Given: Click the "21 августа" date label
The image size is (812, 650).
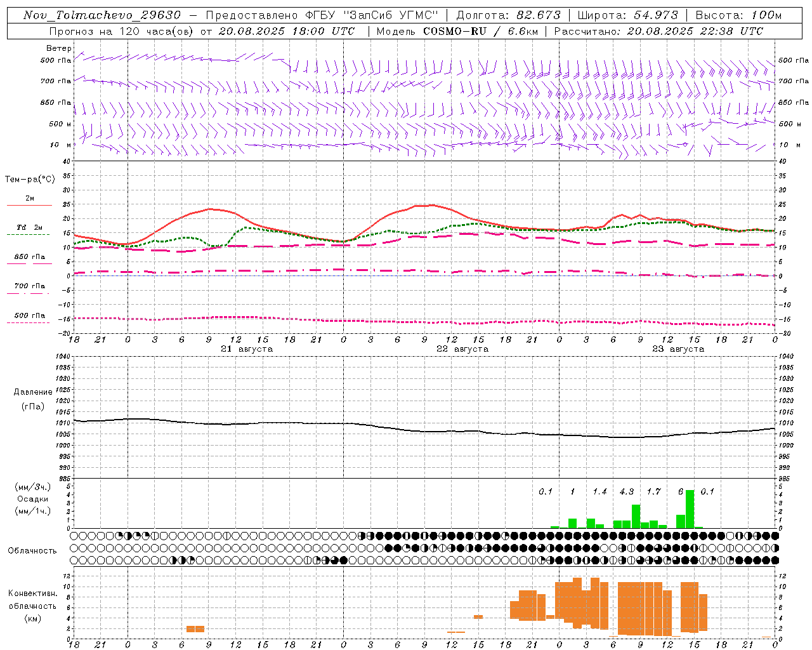Looking at the screenshot, I should (246, 349).
